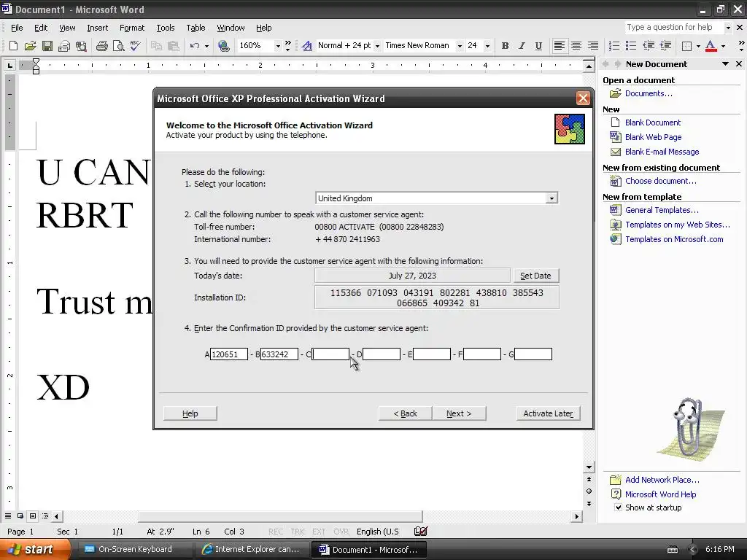Click the New Blank Document toolbar icon
The image size is (747, 560).
[x=13, y=46]
